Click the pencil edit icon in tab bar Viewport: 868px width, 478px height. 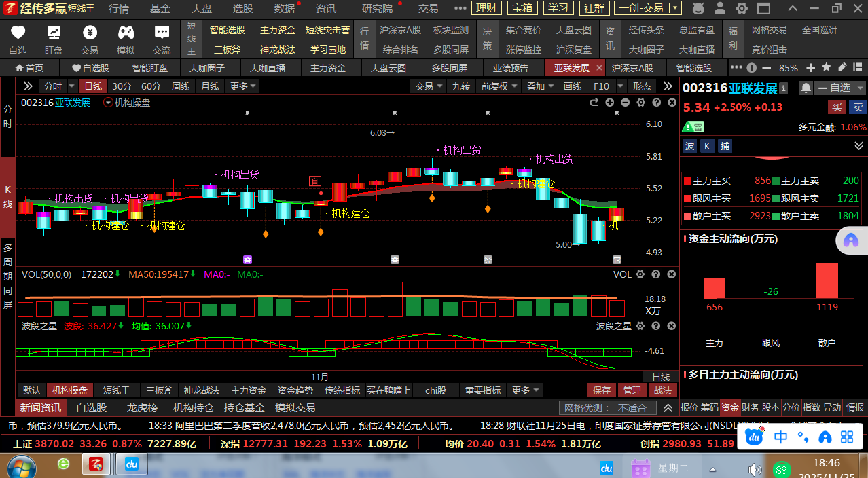(x=842, y=67)
